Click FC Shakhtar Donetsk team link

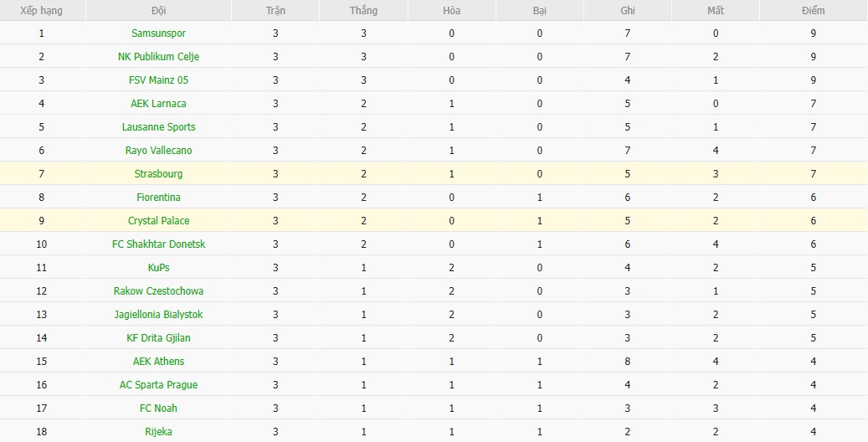coord(158,244)
